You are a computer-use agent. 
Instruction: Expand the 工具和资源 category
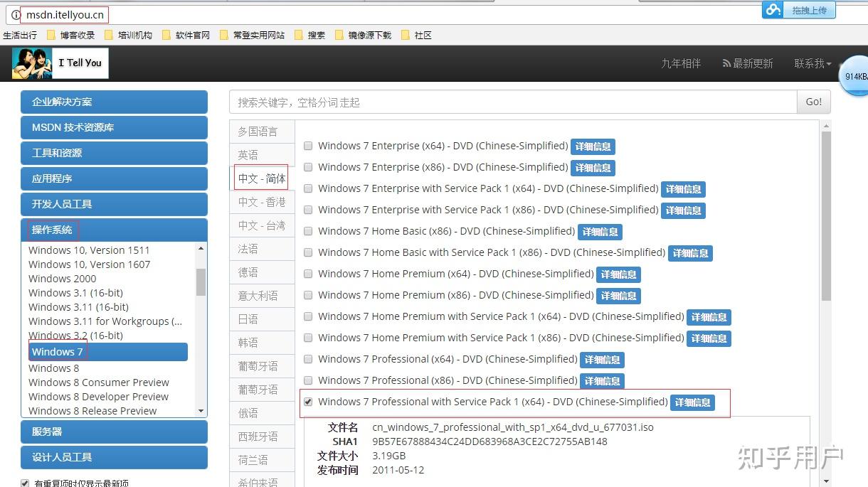click(x=114, y=153)
